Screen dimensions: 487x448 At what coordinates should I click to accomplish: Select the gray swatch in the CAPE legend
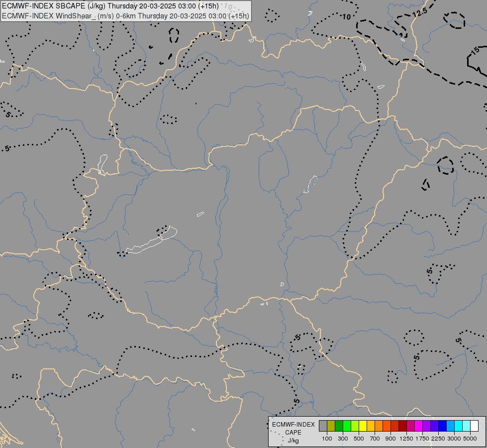pyautogui.click(x=323, y=426)
